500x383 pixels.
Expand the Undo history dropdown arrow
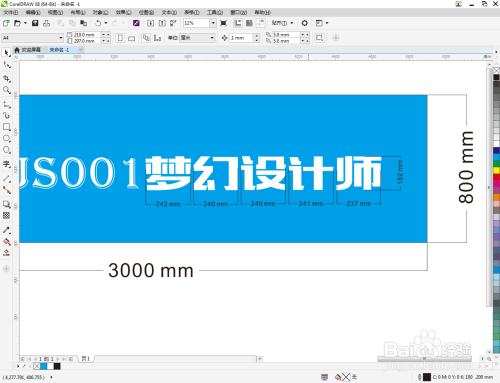106,23
